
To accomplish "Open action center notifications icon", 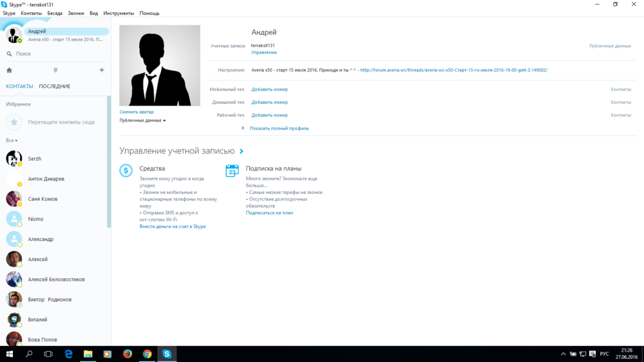I will [592, 354].
